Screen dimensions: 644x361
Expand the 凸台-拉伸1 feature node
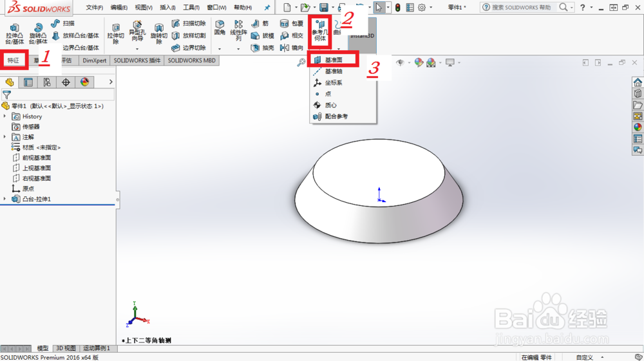(x=5, y=199)
